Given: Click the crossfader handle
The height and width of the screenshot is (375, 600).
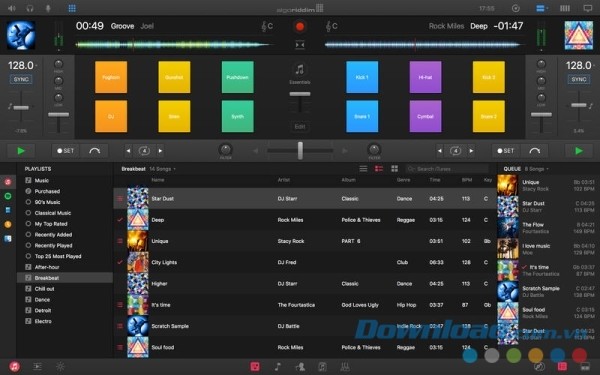Looking at the screenshot, I should 300,151.
